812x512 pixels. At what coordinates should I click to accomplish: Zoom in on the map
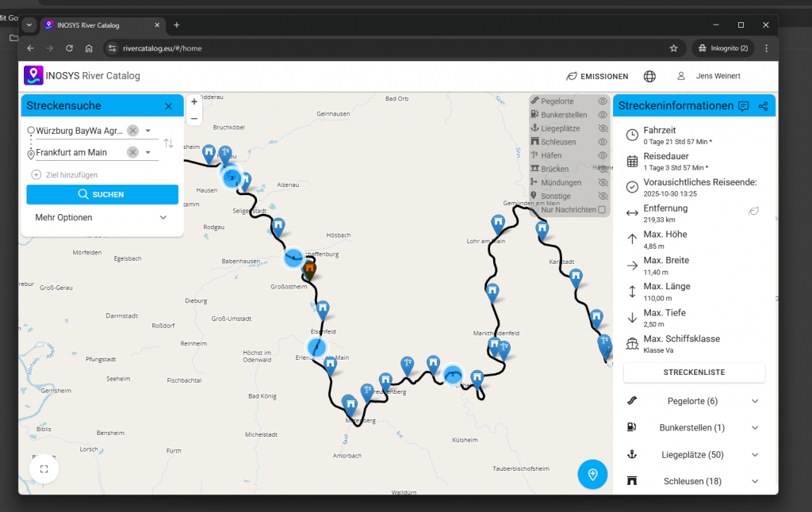point(194,101)
